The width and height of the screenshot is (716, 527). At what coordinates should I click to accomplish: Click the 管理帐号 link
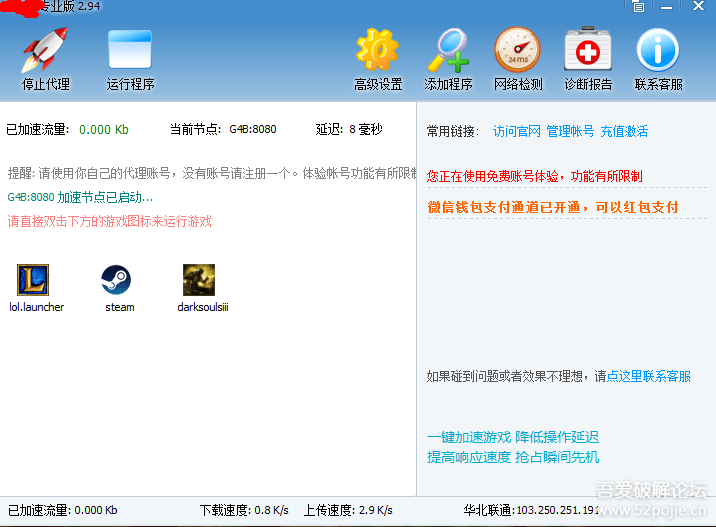point(570,131)
